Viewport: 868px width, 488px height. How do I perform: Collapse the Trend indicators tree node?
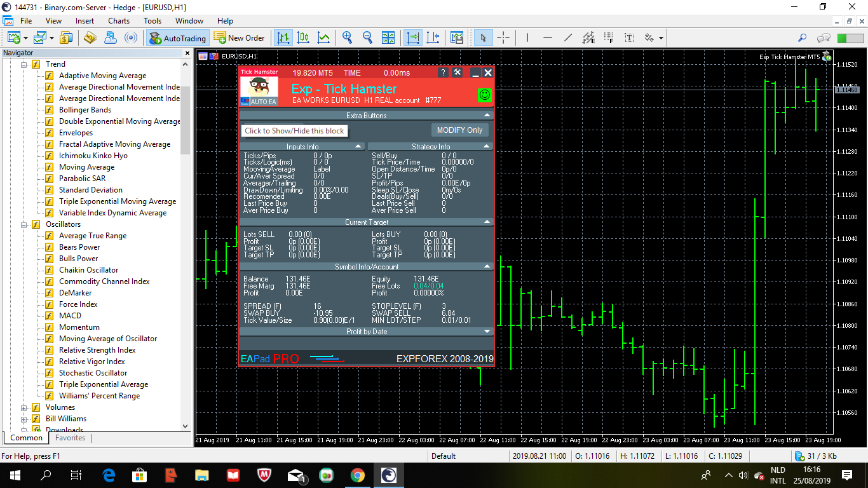[x=25, y=64]
